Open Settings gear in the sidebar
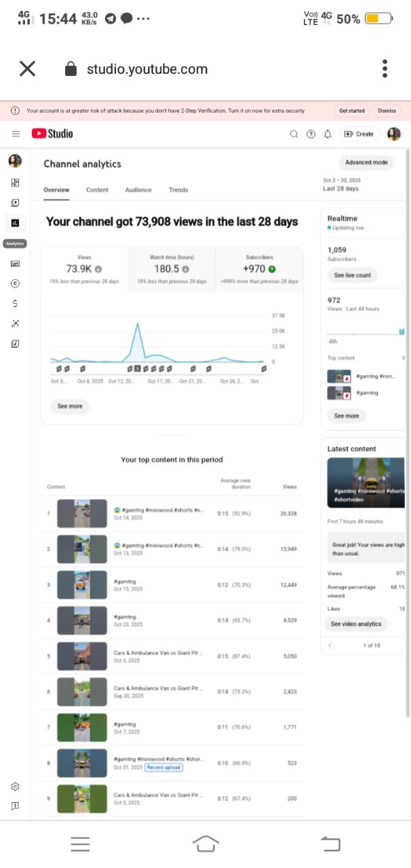 pos(15,786)
